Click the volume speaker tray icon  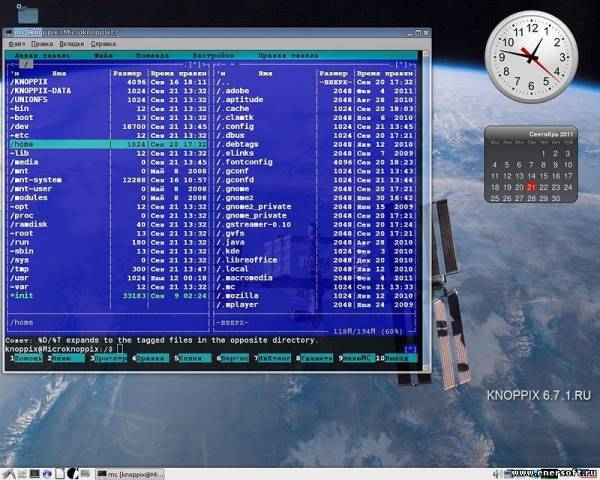pyautogui.click(x=496, y=474)
